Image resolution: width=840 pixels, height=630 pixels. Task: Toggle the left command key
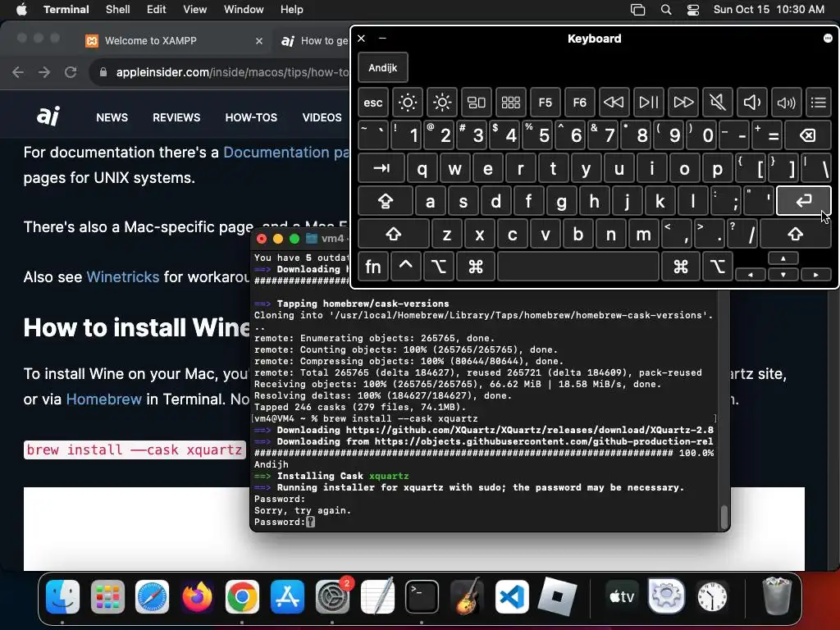click(x=475, y=267)
